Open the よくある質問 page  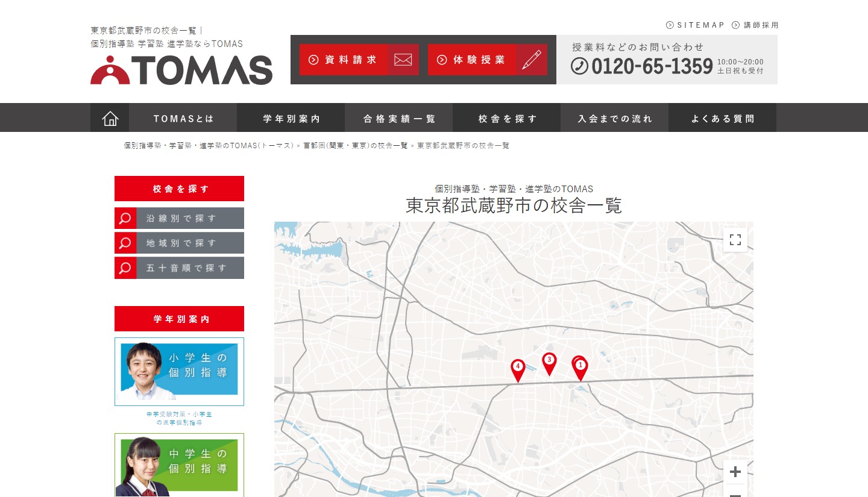pos(722,119)
